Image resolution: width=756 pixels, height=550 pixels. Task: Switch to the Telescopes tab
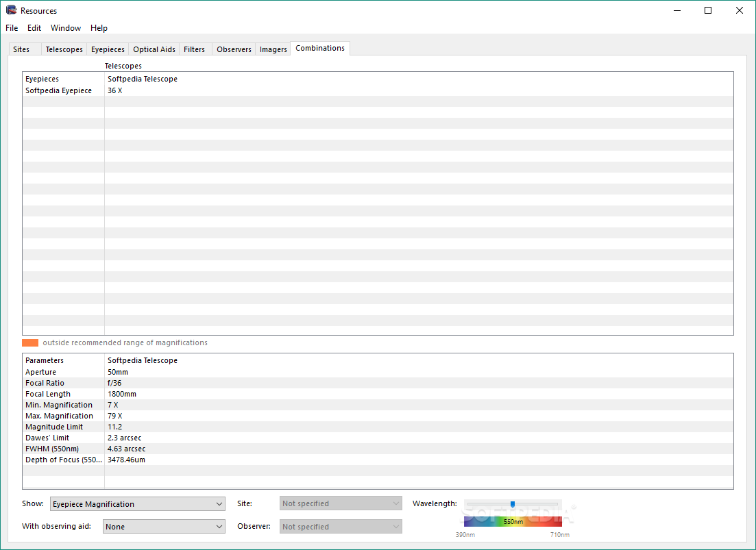[x=64, y=49]
